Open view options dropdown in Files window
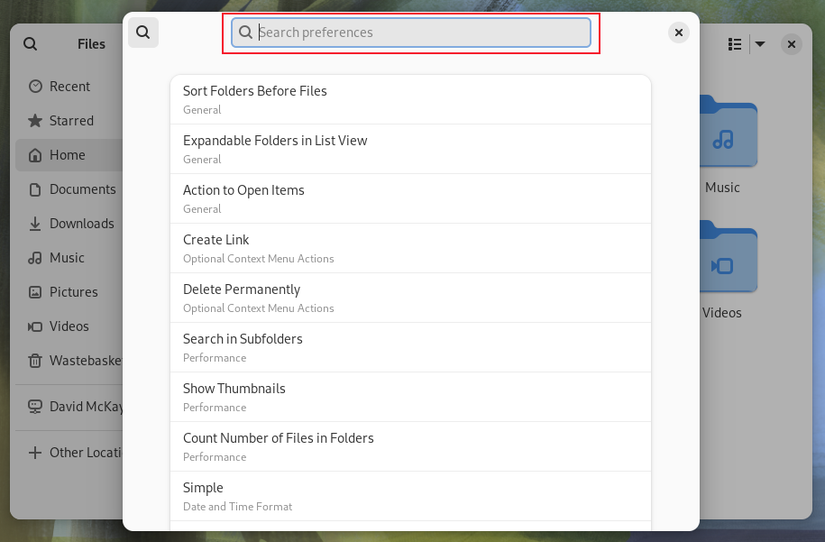The height and width of the screenshot is (542, 825). click(x=760, y=44)
